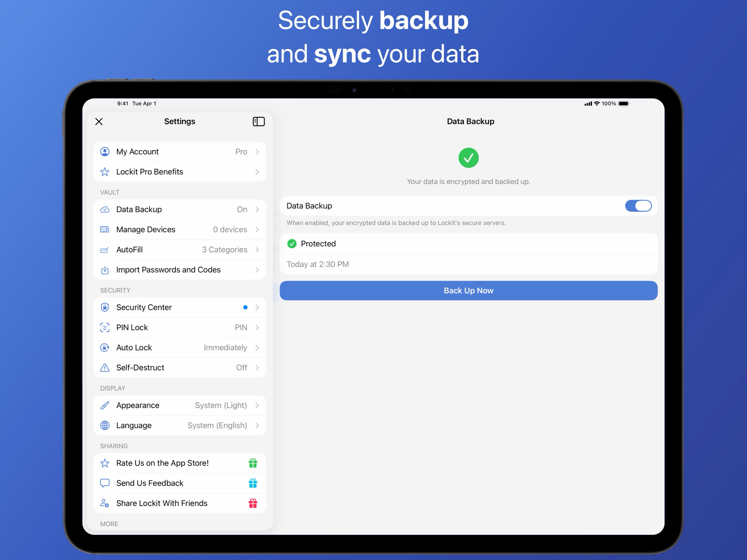747x560 pixels.
Task: Click the System (English) value
Action: pyautogui.click(x=217, y=425)
